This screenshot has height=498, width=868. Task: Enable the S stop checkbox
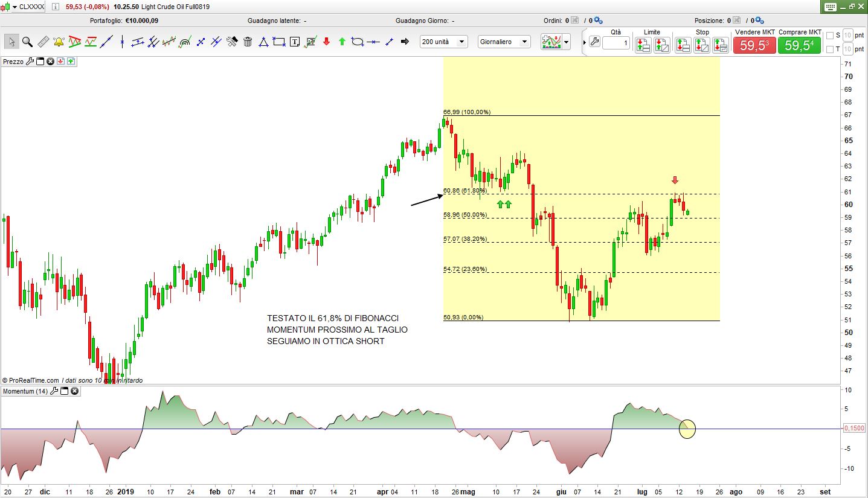click(x=830, y=35)
